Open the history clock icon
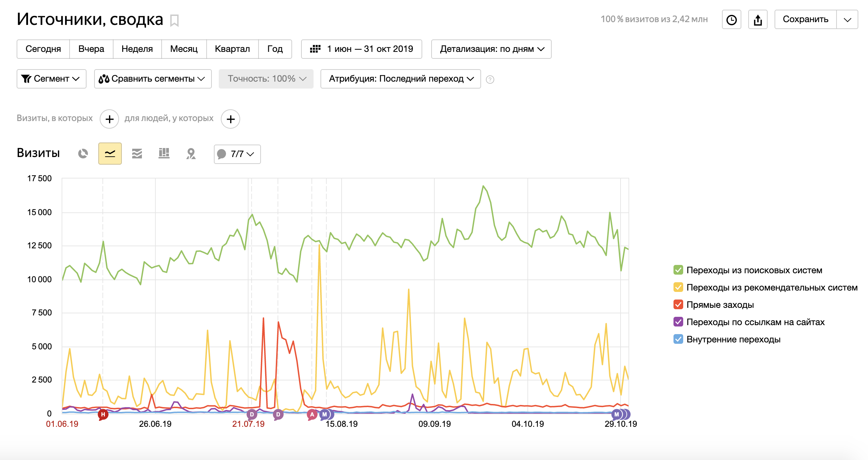 (x=731, y=20)
